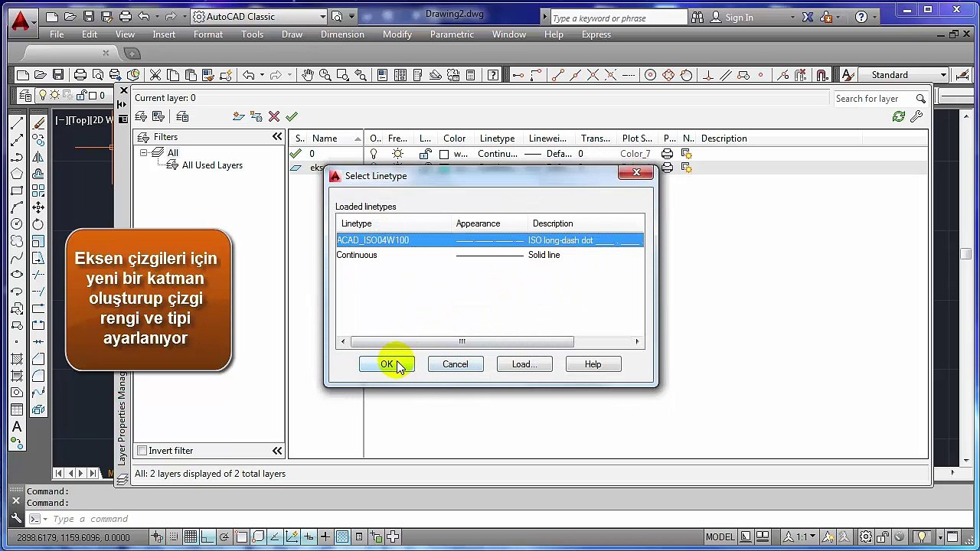Click Object Snap Settings magnet icon
The width and height of the screenshot is (980, 551).
822,75
